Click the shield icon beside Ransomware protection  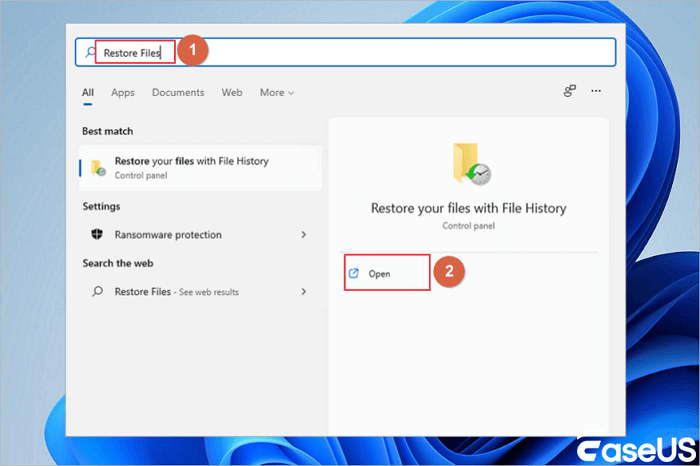click(x=97, y=234)
